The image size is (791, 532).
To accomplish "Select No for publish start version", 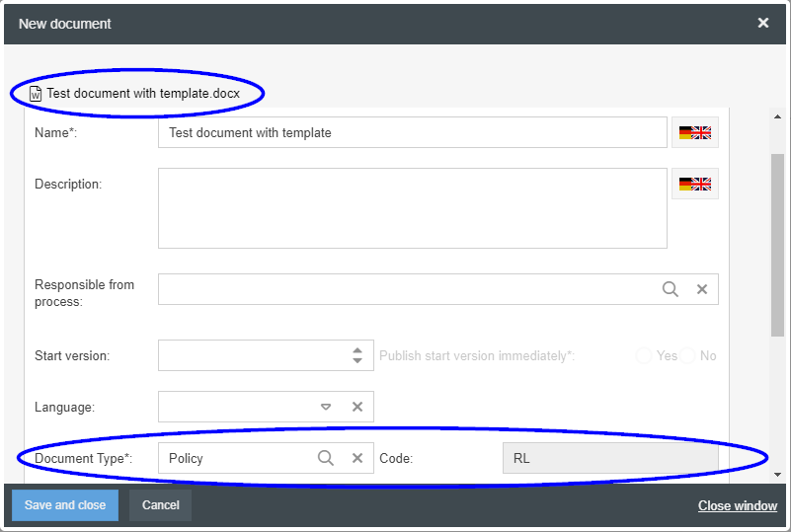I will tap(688, 355).
